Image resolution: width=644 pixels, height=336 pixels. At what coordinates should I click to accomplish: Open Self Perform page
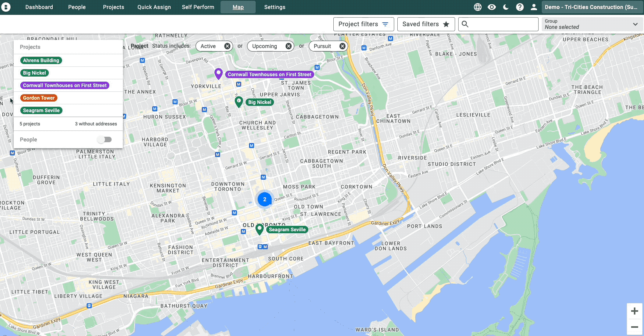(198, 7)
